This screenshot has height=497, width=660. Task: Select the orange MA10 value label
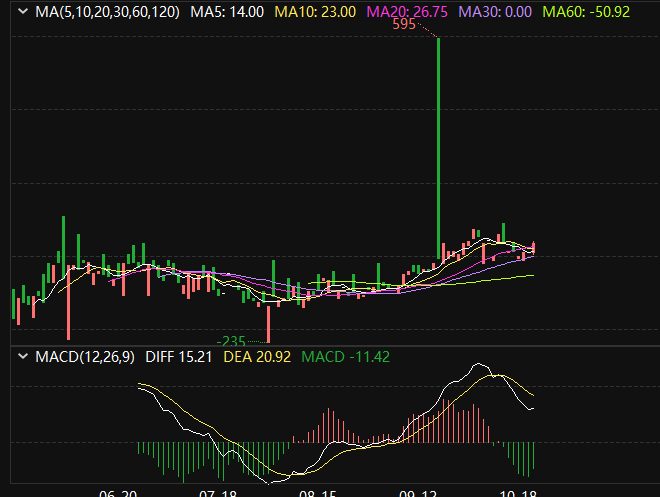click(314, 12)
